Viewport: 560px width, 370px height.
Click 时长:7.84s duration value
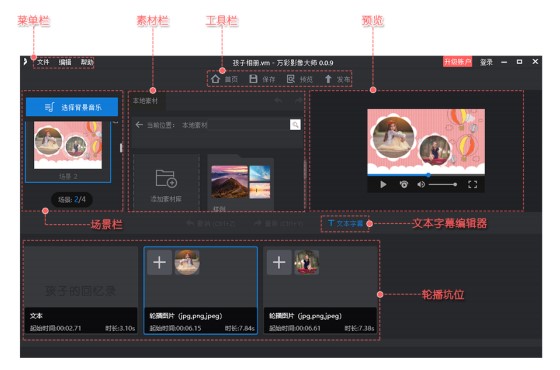pyautogui.click(x=240, y=328)
